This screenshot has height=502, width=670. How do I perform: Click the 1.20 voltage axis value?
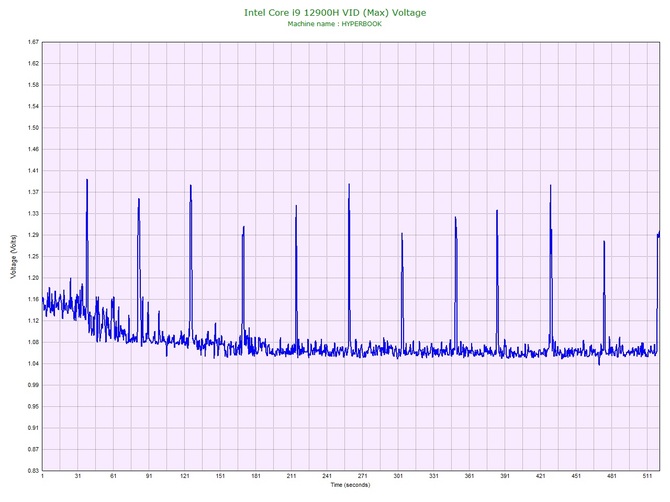tap(33, 278)
